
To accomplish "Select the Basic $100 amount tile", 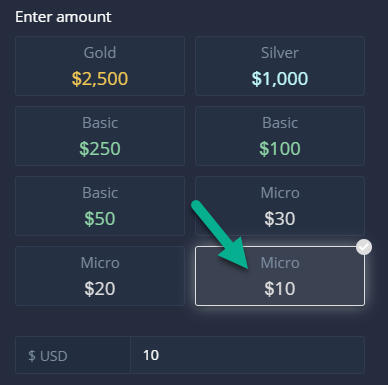I will click(x=280, y=136).
